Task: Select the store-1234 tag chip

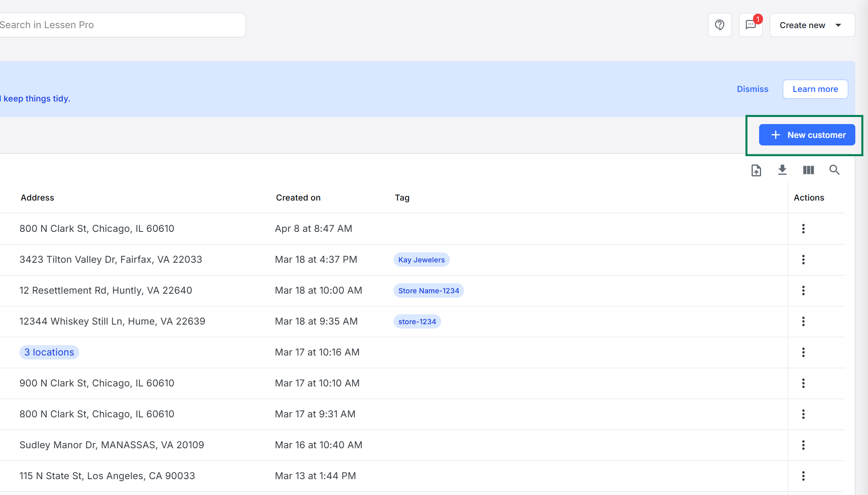Action: (417, 321)
